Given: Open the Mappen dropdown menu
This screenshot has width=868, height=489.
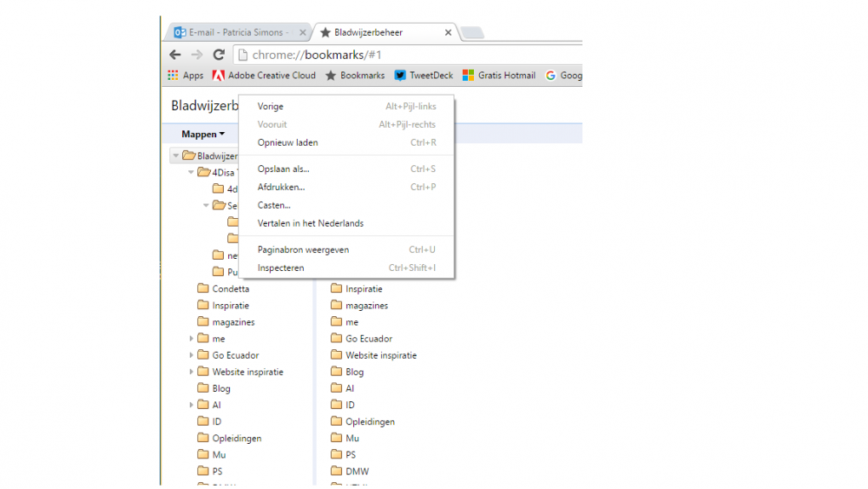Looking at the screenshot, I should click(x=203, y=134).
